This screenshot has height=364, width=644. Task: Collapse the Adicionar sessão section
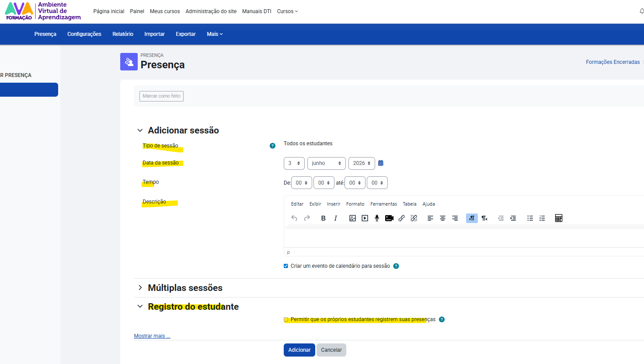point(140,130)
